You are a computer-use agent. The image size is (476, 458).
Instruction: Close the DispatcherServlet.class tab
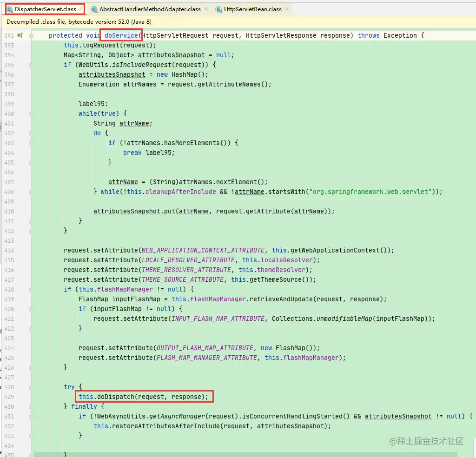tap(81, 9)
